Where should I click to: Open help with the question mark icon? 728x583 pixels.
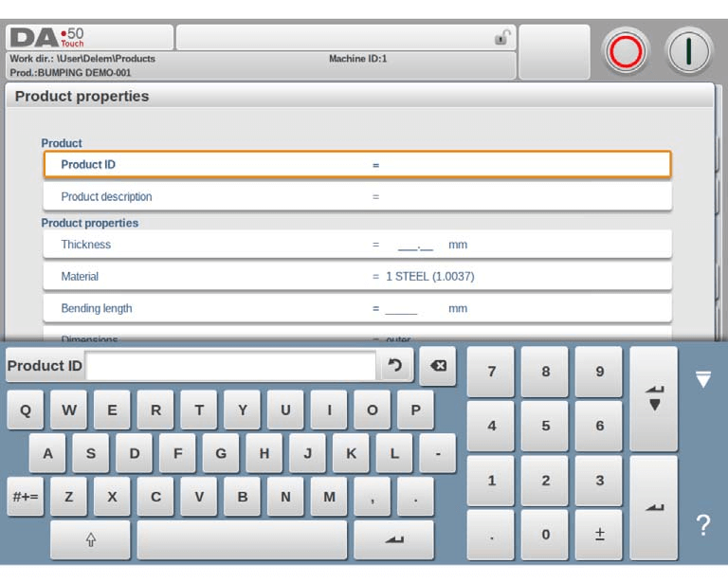pos(702,525)
